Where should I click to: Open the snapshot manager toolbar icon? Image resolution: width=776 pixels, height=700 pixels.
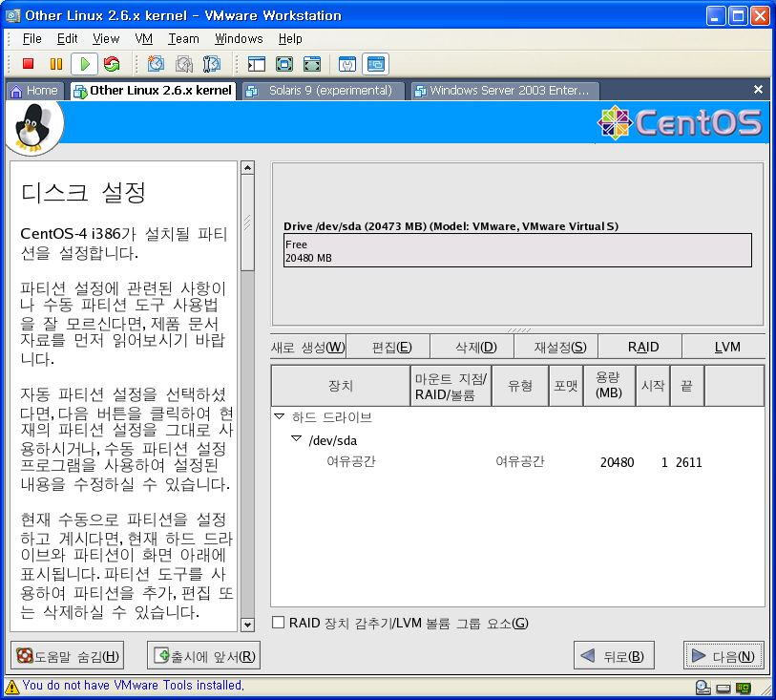(x=212, y=64)
